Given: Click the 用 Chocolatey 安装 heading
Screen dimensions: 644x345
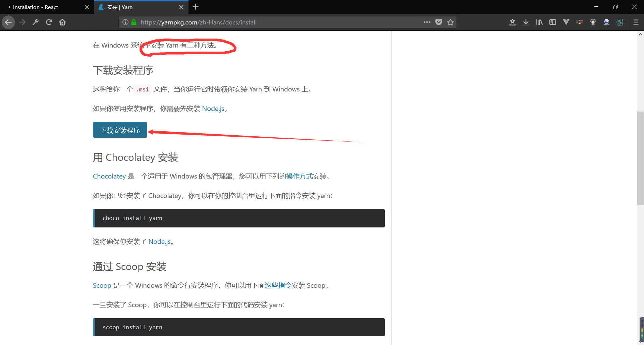Looking at the screenshot, I should pyautogui.click(x=136, y=157).
